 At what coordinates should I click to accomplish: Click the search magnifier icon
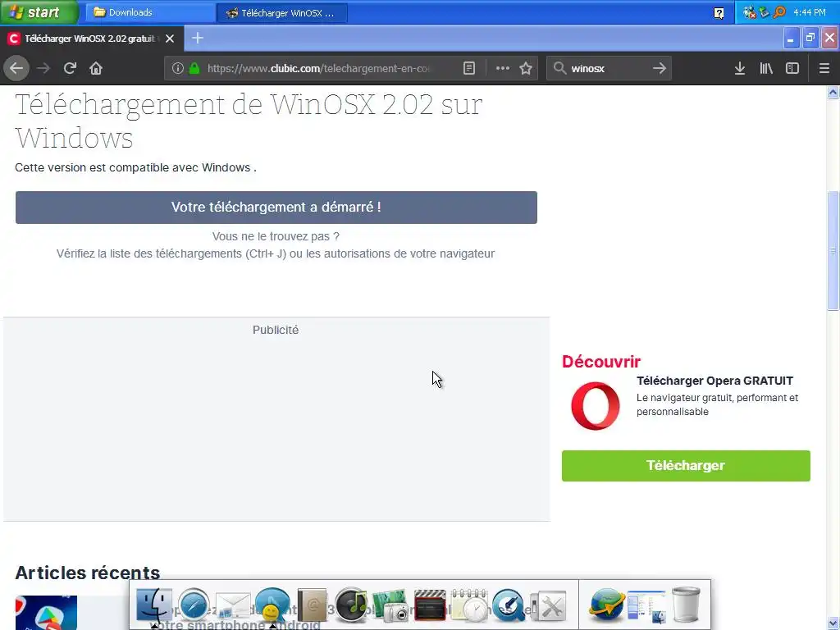pyautogui.click(x=559, y=68)
